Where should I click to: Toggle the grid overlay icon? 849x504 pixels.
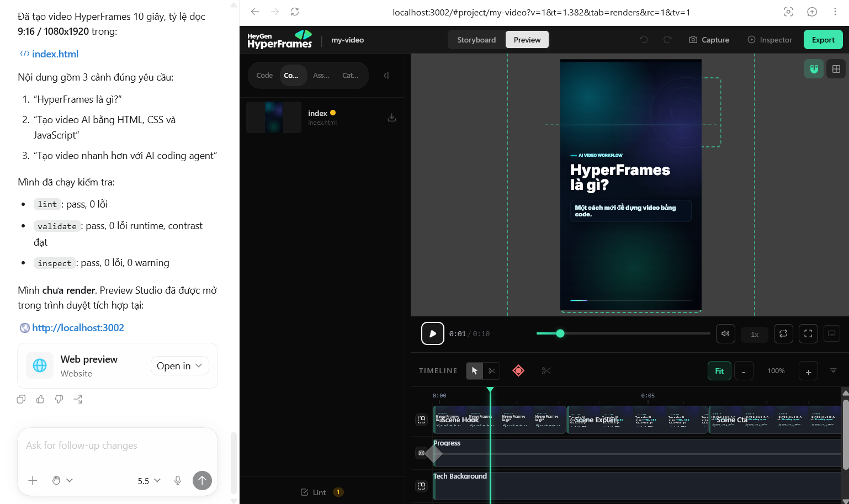coord(836,69)
